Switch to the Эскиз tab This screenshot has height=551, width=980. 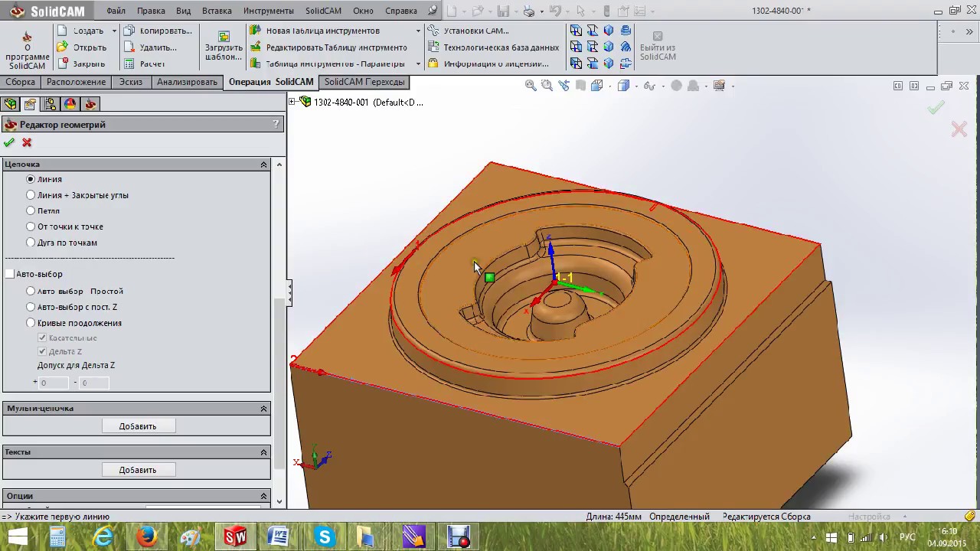pyautogui.click(x=131, y=82)
